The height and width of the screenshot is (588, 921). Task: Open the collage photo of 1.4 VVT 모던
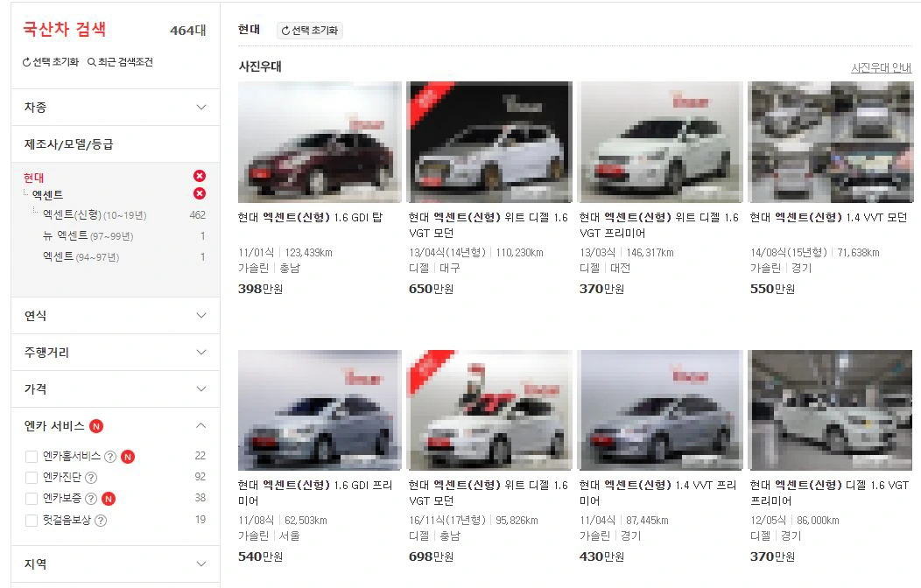point(831,142)
